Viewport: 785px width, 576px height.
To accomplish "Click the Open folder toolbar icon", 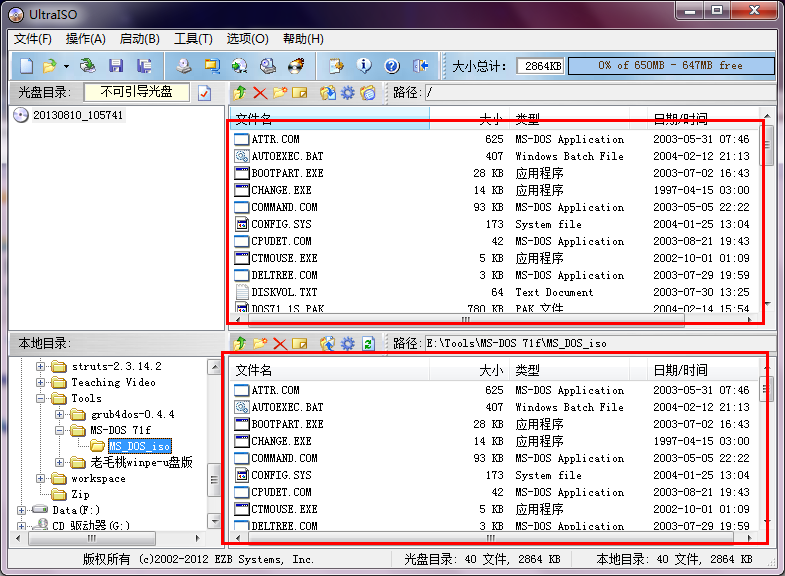I will 50,66.
